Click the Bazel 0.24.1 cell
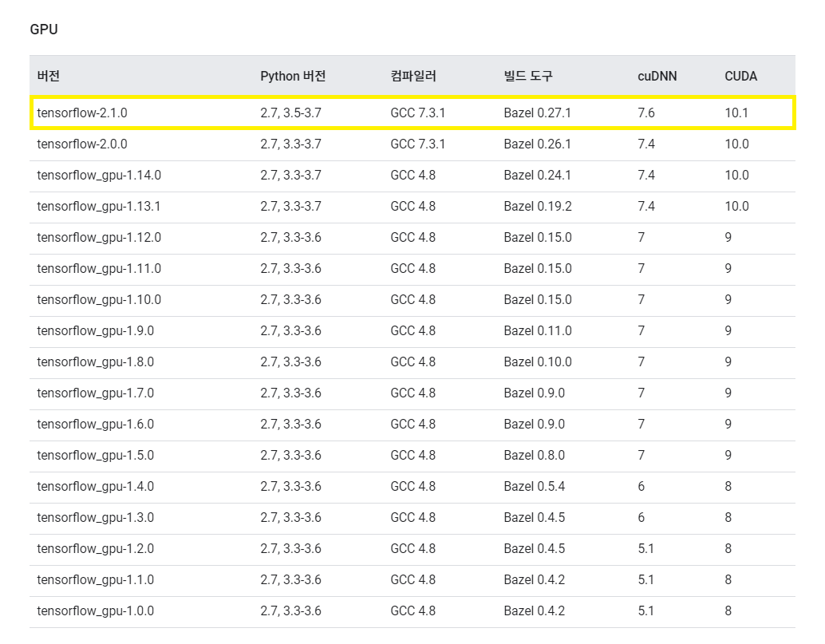Image resolution: width=825 pixels, height=644 pixels. pyautogui.click(x=537, y=175)
